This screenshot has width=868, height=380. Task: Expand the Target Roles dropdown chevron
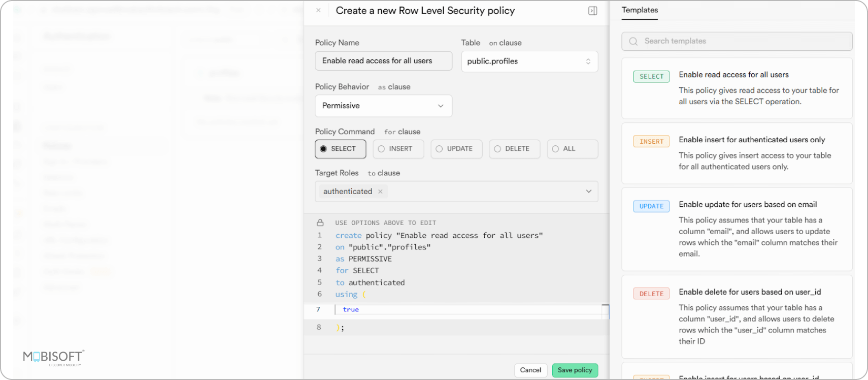589,192
